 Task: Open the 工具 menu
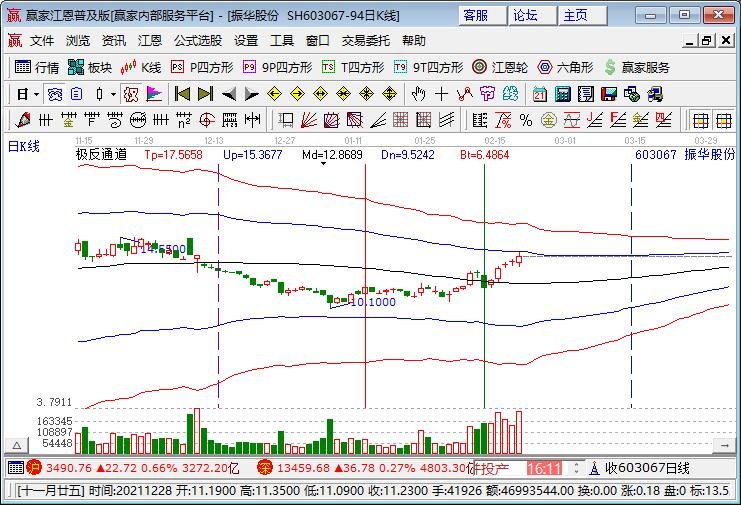[282, 41]
